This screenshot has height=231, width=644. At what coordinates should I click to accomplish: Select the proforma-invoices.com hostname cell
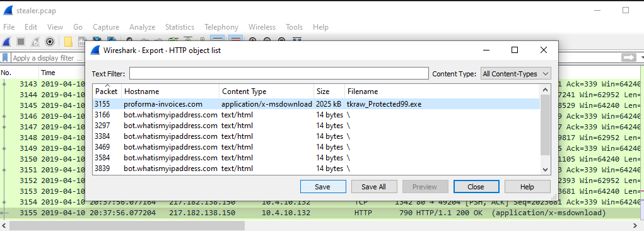coord(163,104)
